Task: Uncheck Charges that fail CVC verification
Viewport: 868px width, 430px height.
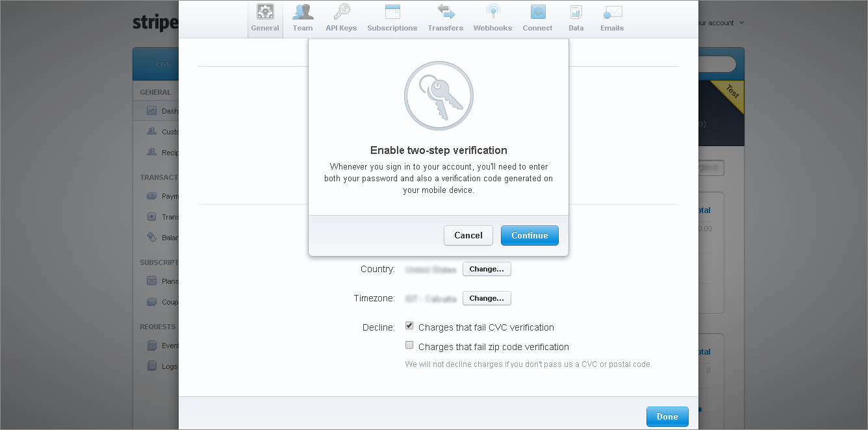Action: pos(409,326)
